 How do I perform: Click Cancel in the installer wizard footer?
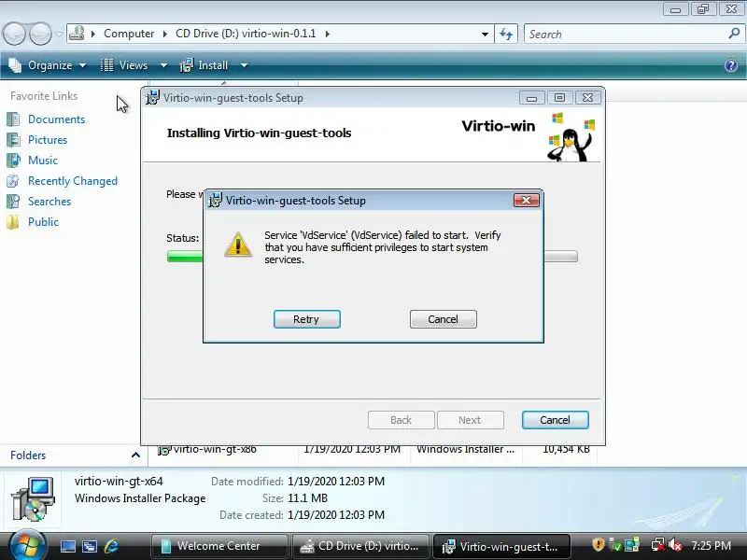click(555, 420)
